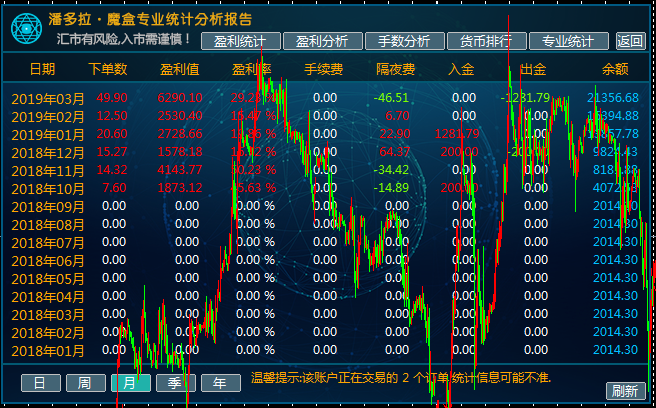Screen dimensions: 656x408
Task: Click overnight fee 6.70
Action: tap(397, 116)
